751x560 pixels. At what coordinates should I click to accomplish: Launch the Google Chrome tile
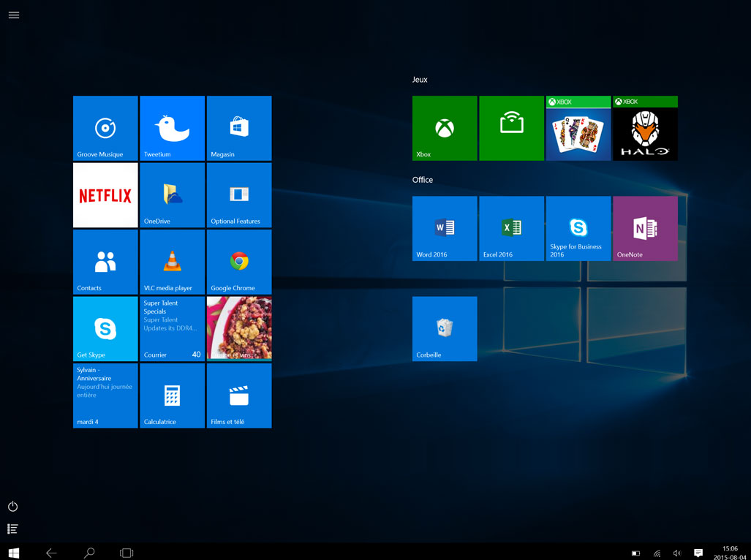coord(239,262)
